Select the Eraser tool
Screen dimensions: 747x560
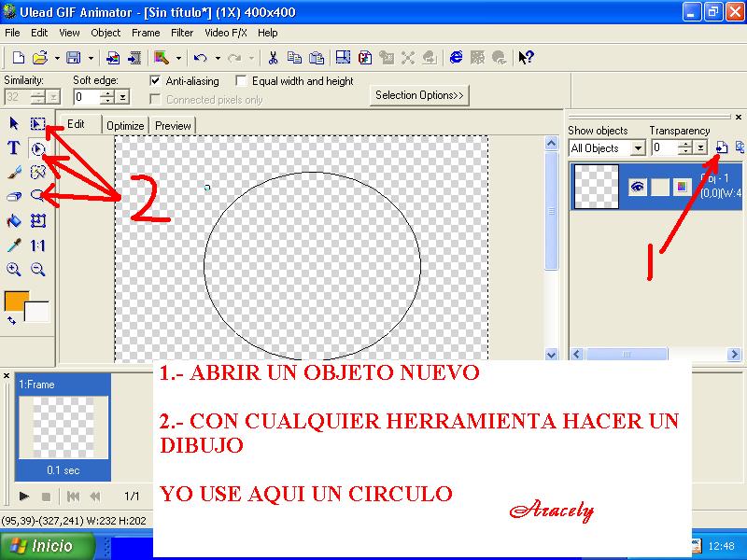pyautogui.click(x=14, y=196)
